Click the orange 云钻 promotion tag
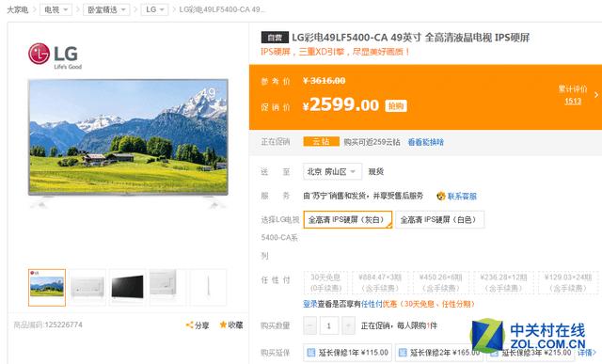Screen dimensions: 602x364 [321, 142]
